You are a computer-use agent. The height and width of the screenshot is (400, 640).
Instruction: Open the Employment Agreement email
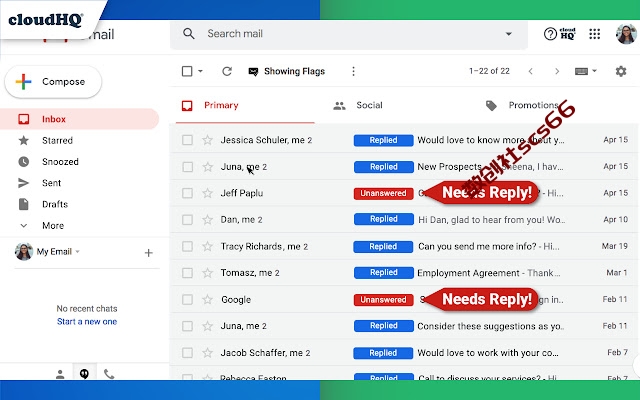(488, 273)
